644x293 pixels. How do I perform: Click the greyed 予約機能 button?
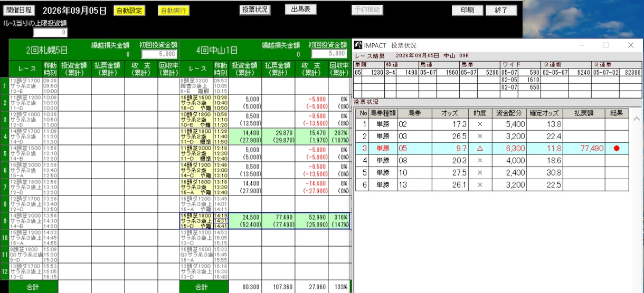pyautogui.click(x=367, y=10)
